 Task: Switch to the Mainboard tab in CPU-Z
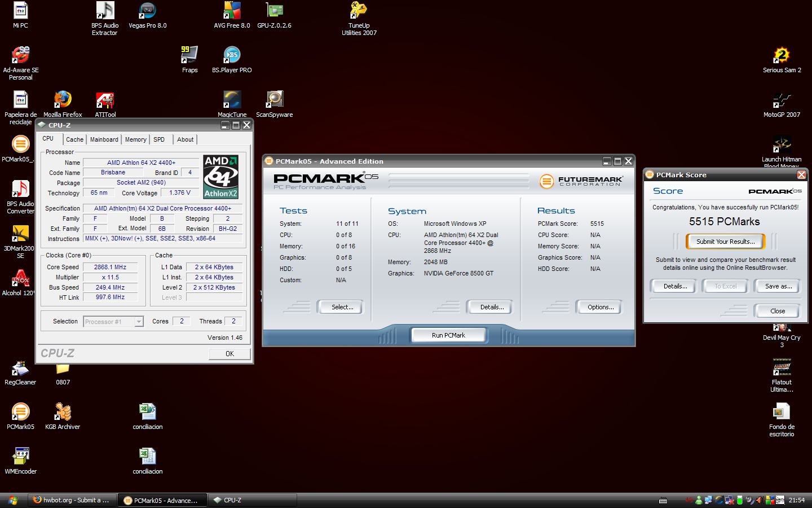coord(104,139)
